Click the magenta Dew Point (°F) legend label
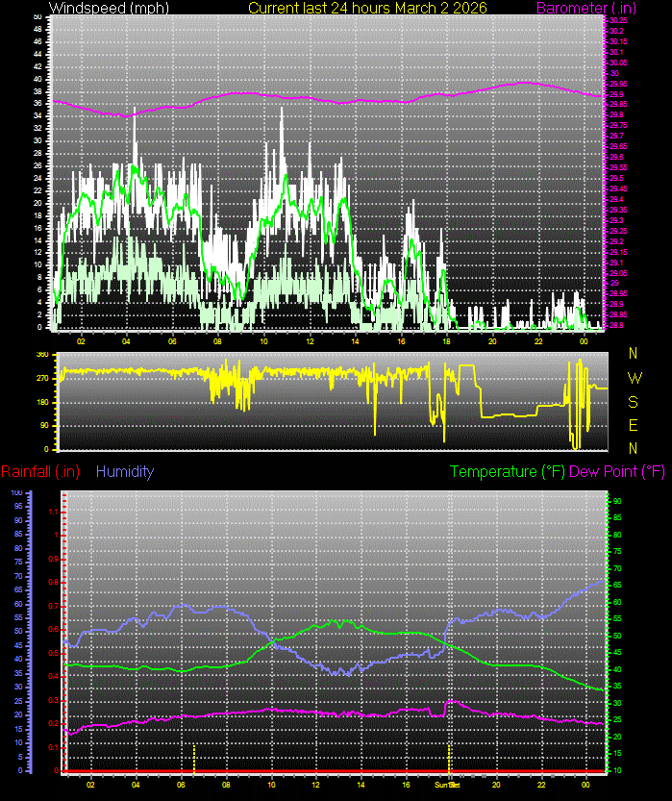This screenshot has height=801, width=672. 617,471
